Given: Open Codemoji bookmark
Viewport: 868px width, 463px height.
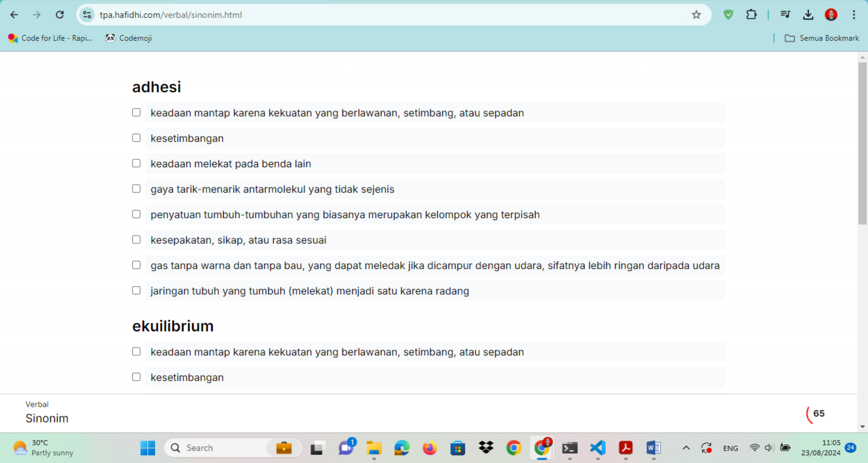Looking at the screenshot, I should (x=129, y=38).
